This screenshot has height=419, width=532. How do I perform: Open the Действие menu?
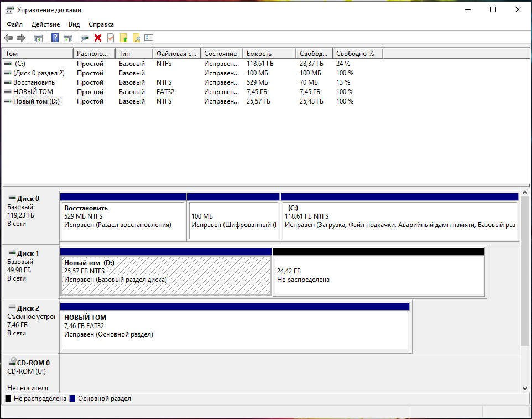(x=46, y=24)
